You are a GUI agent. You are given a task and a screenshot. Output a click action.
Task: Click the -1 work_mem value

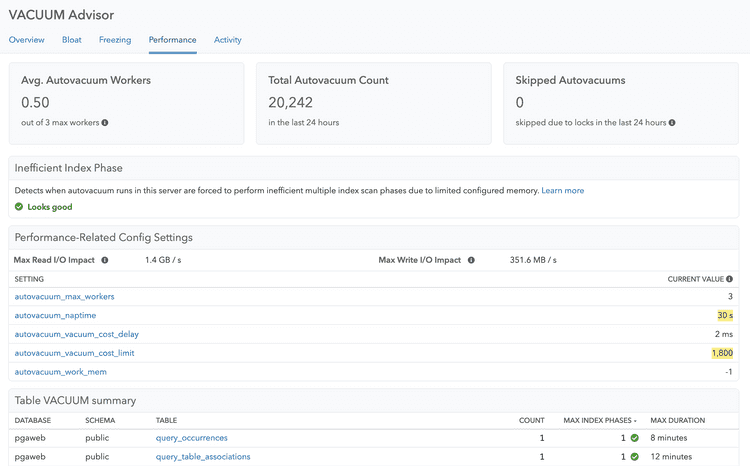coord(728,372)
